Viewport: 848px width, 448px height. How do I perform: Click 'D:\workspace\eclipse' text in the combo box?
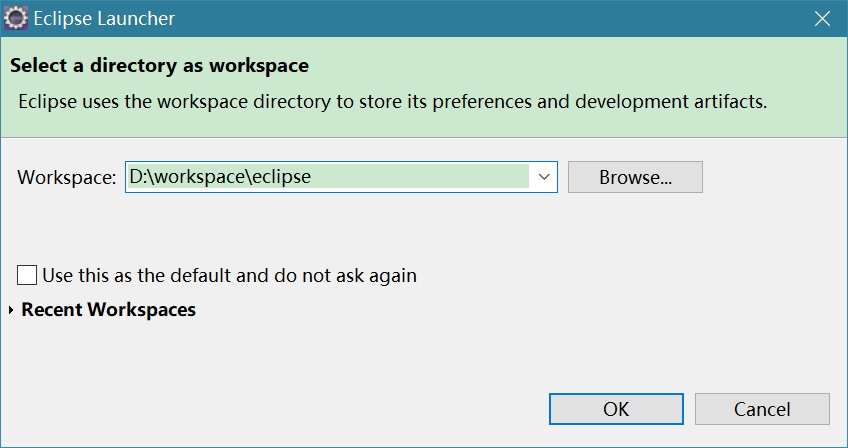220,177
